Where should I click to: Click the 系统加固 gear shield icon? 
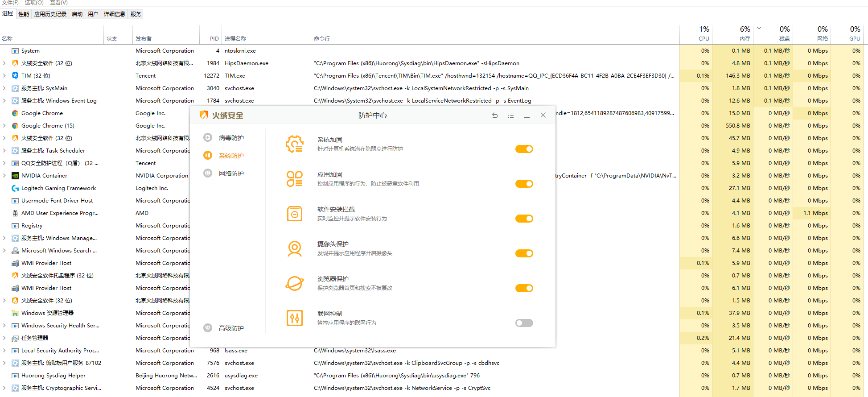(295, 144)
